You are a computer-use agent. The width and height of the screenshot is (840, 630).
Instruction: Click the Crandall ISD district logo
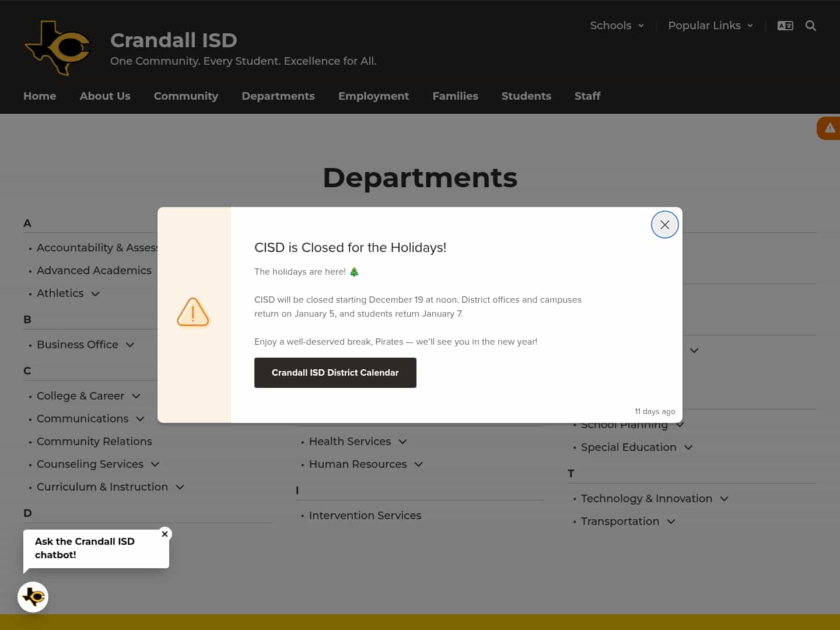[58, 48]
